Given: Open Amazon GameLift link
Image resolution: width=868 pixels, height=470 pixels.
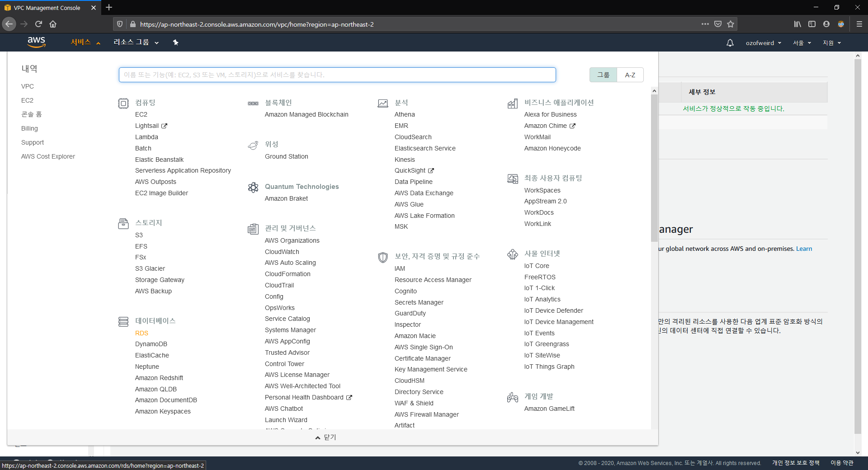Looking at the screenshot, I should click(x=549, y=409).
